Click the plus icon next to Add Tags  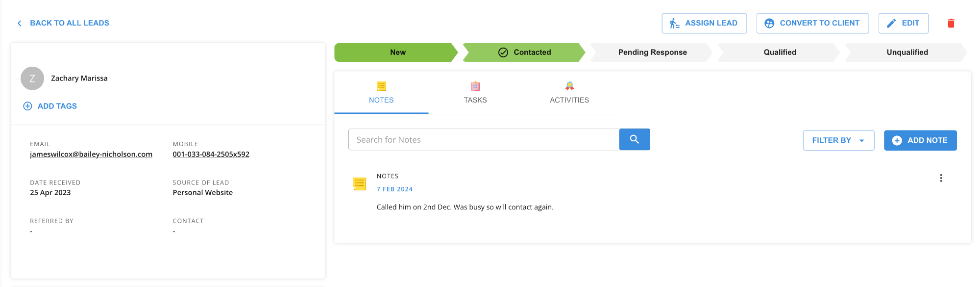pos(28,106)
